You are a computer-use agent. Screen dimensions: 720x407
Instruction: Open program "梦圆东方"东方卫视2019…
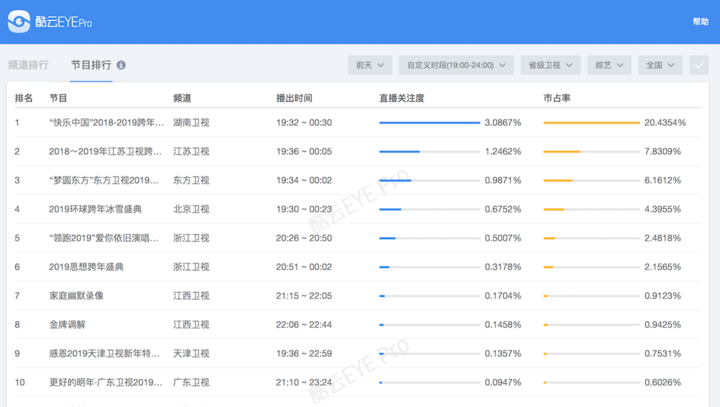click(x=104, y=181)
